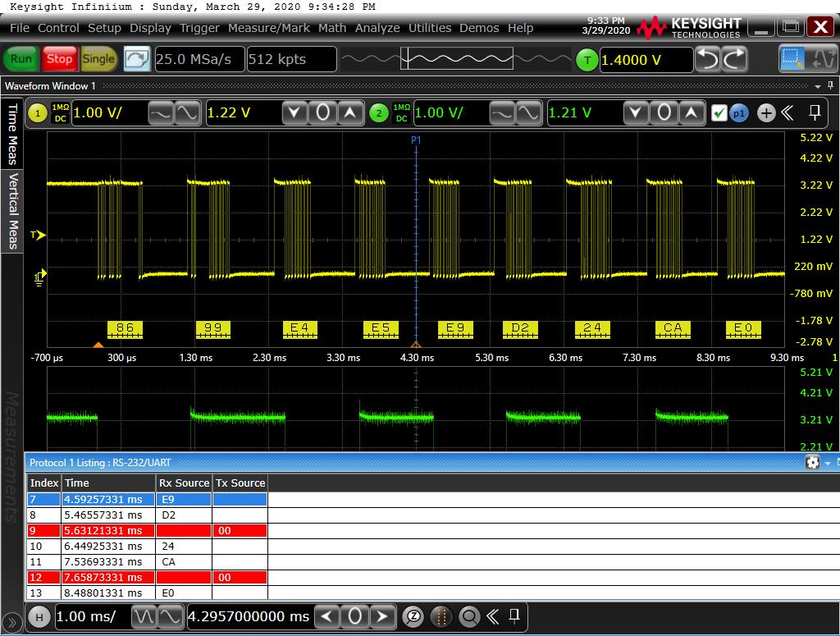Click the redo arrow icon
Screen dimensions: 840x636
(x=734, y=59)
